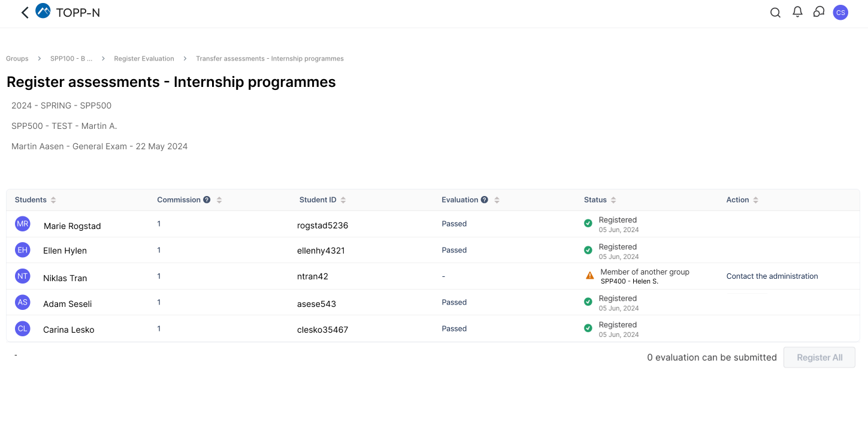Sort by the Students column

(x=53, y=200)
